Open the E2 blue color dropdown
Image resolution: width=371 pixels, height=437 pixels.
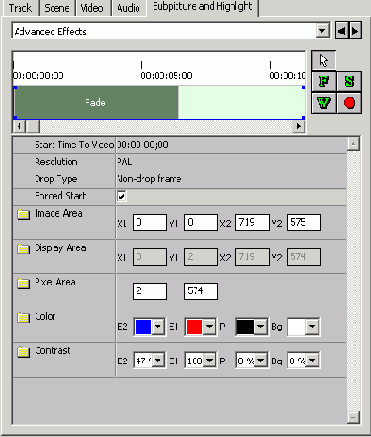[158, 327]
